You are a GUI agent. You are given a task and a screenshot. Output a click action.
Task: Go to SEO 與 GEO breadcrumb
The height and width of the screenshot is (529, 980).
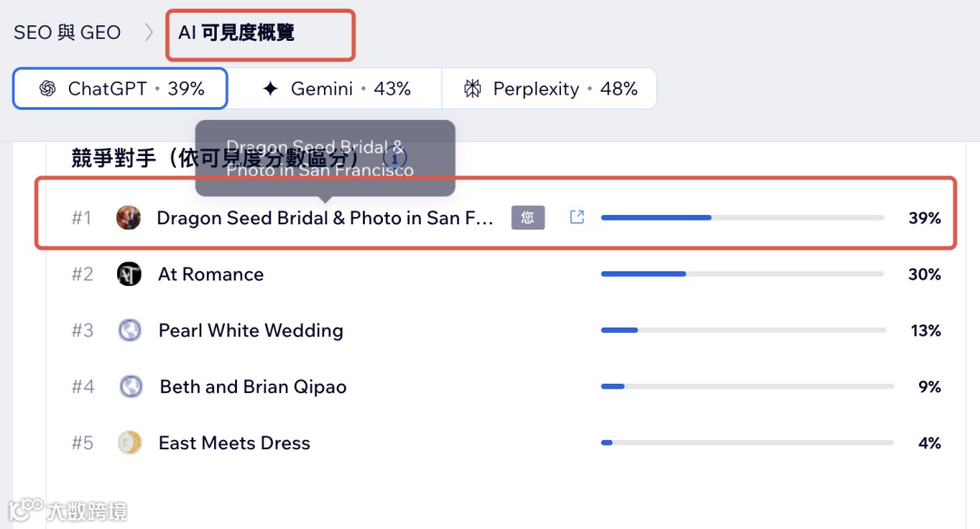click(67, 33)
